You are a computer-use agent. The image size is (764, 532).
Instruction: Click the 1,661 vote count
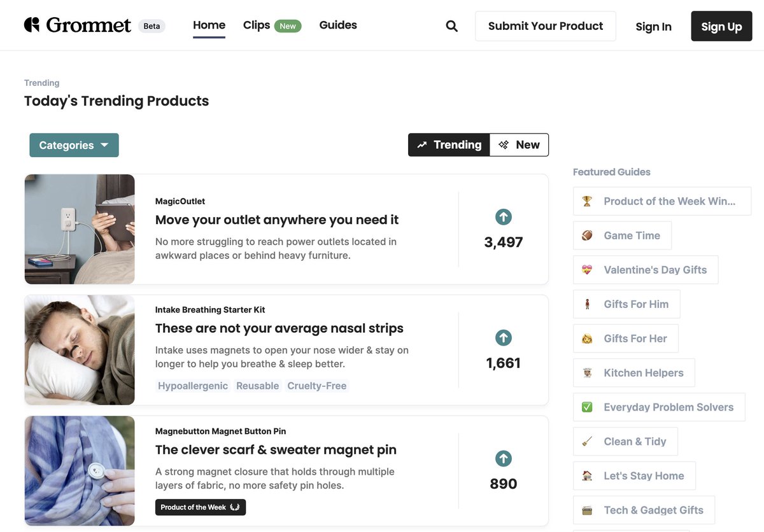click(504, 363)
